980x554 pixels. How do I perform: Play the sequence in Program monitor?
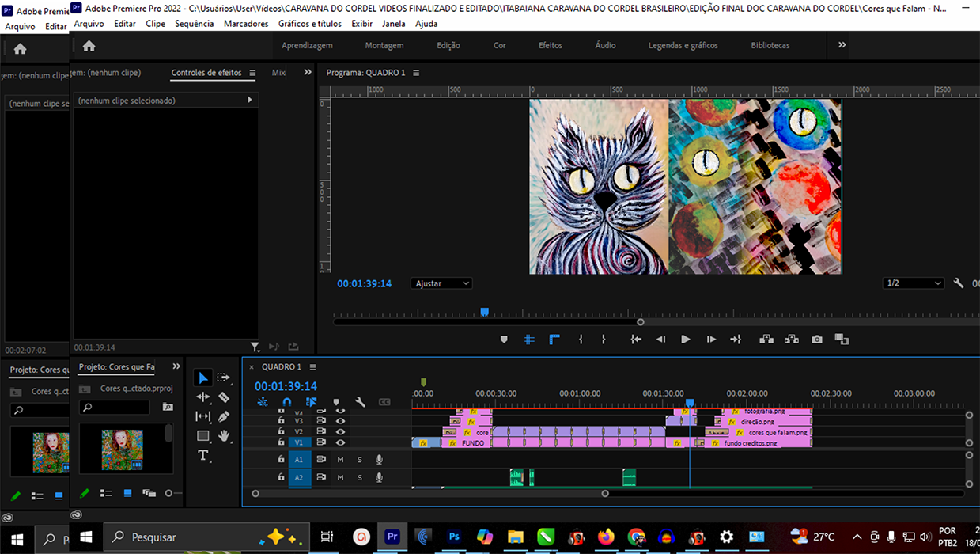coord(686,340)
